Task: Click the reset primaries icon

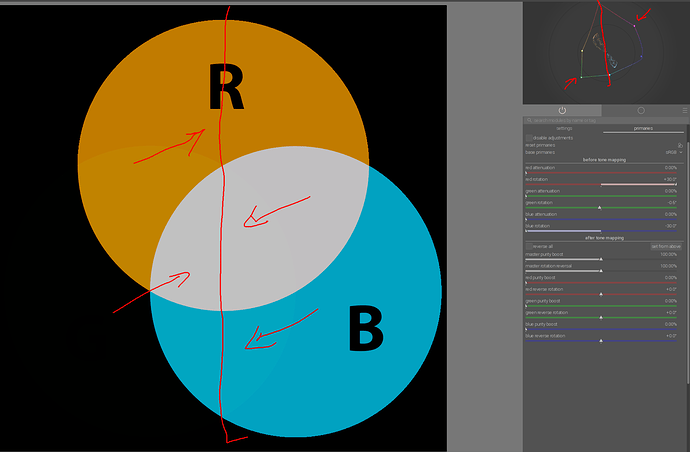Action: 680,145
